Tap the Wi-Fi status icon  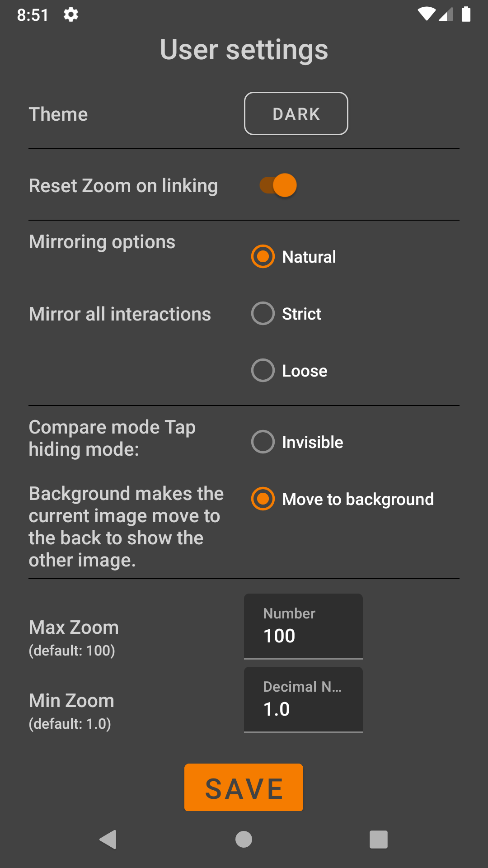pos(426,14)
